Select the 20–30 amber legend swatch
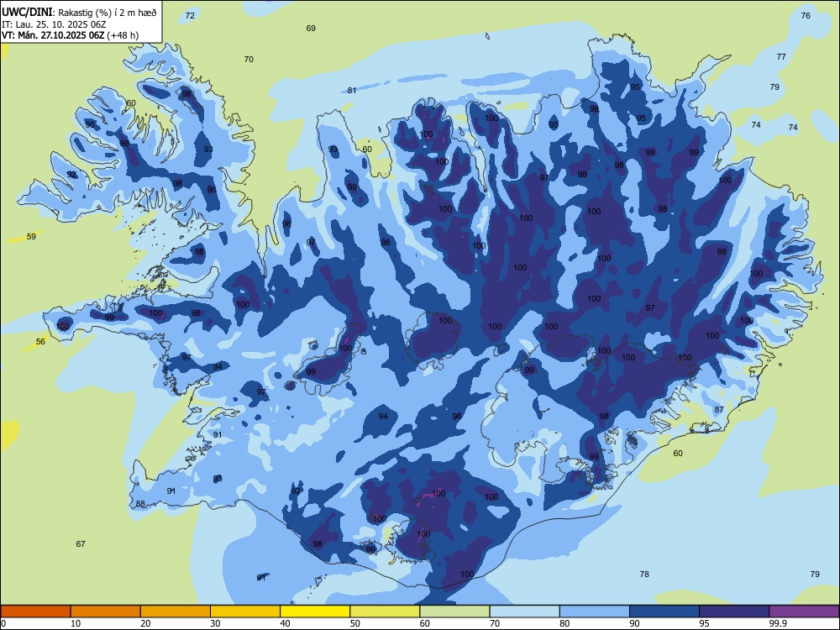Screen dimensions: 840x630 [x=176, y=612]
